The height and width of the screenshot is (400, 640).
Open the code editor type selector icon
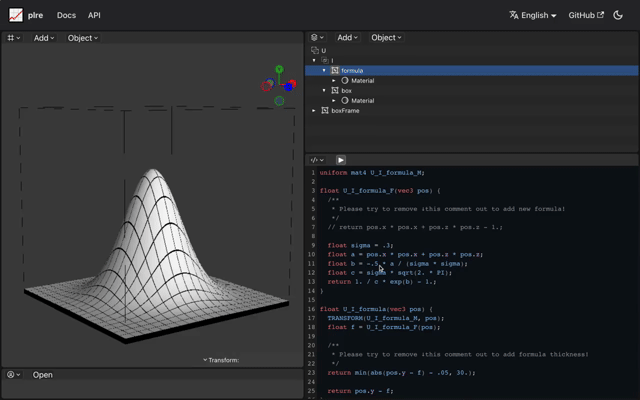tap(316, 160)
